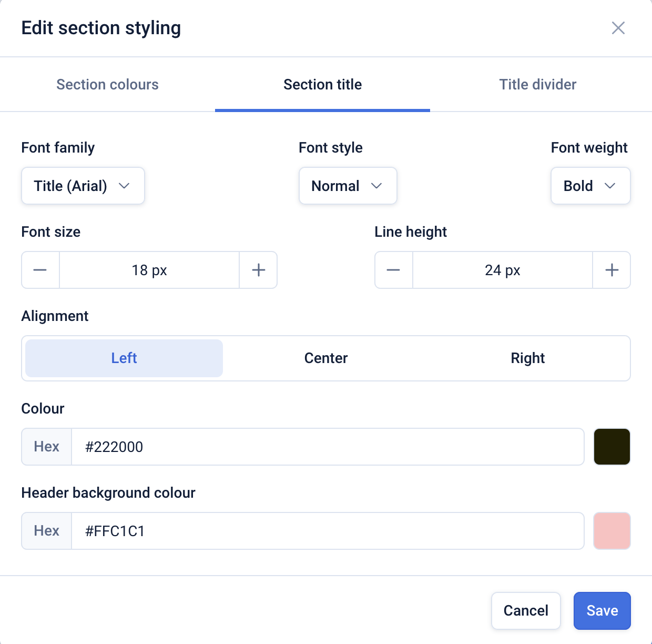Expand the Font style Normal dropdown
The height and width of the screenshot is (644, 652).
tap(348, 186)
